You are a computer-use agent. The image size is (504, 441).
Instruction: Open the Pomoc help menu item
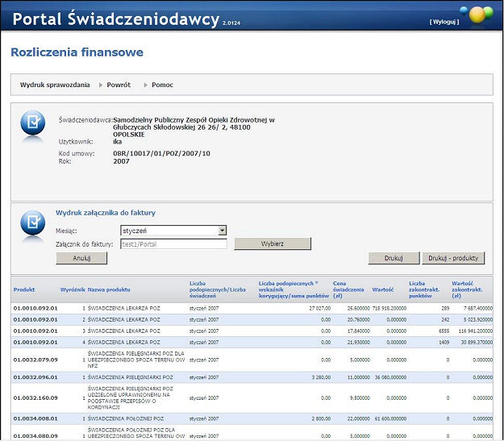[162, 85]
